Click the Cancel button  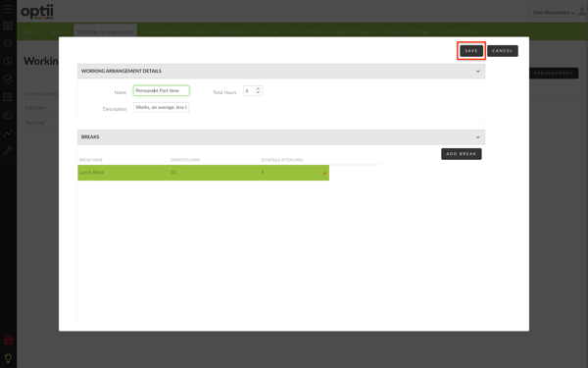point(503,51)
